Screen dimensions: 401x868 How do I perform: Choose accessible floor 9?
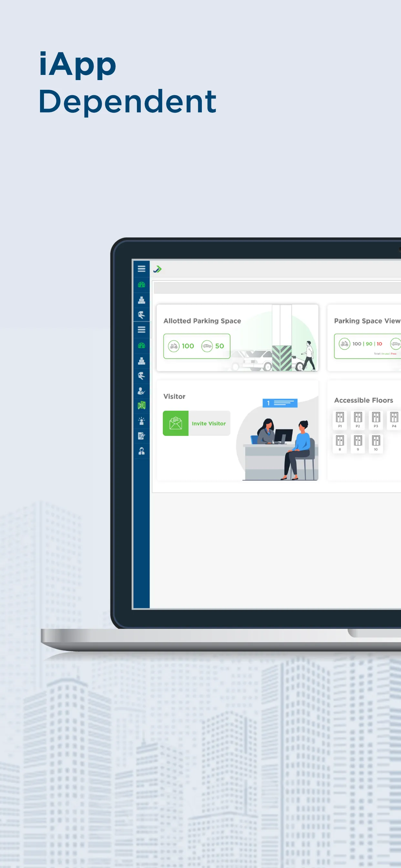[358, 443]
